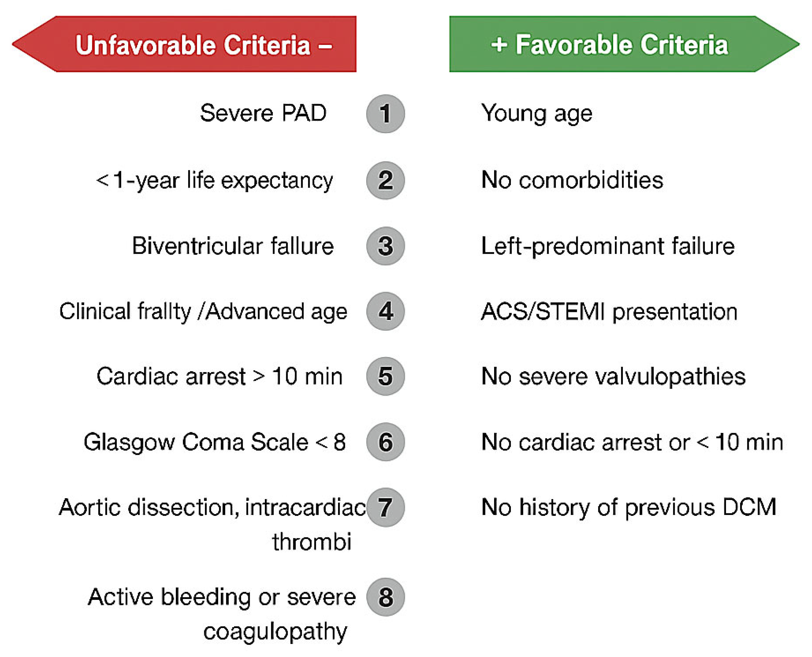Select the number 5 circle badge
Viewport: 812px width, 657px height.
point(385,376)
